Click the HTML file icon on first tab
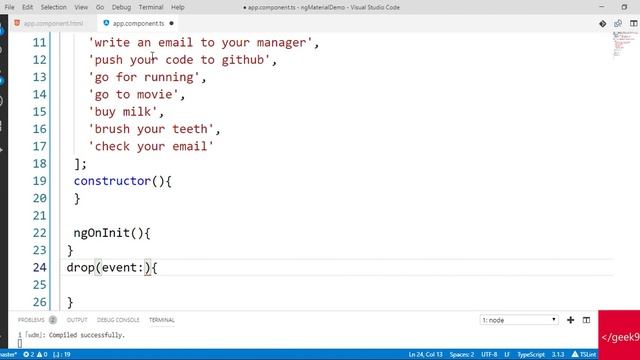 click(17, 23)
